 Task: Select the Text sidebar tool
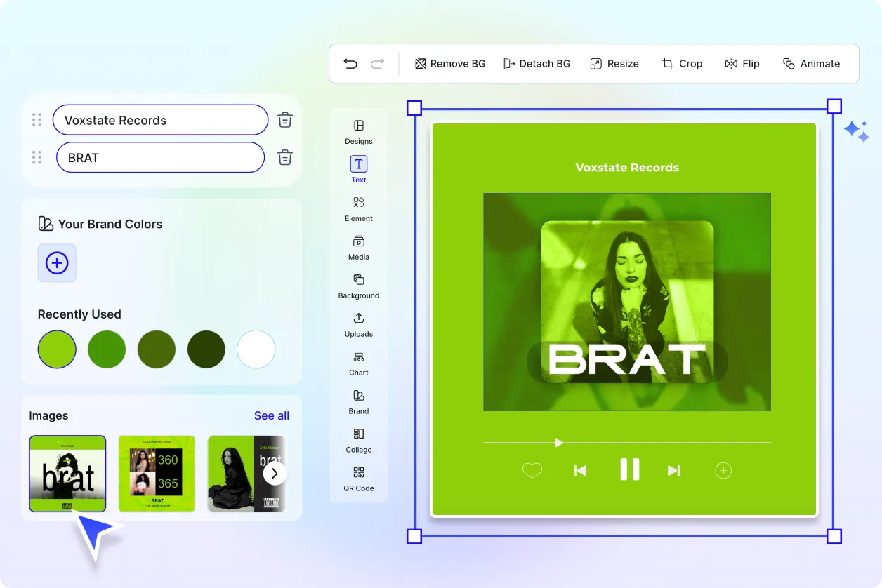(x=358, y=168)
